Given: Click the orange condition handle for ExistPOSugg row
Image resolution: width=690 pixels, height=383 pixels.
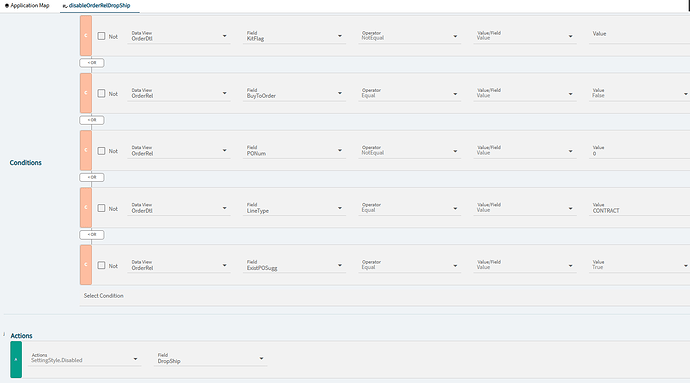Looking at the screenshot, I should pyautogui.click(x=86, y=265).
